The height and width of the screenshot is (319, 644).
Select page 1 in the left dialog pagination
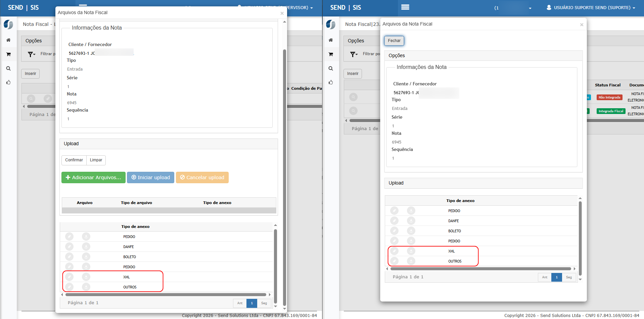pos(251,303)
